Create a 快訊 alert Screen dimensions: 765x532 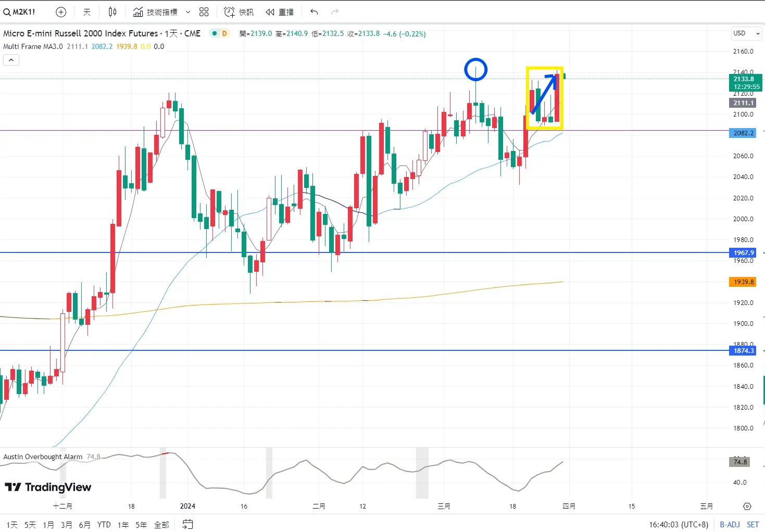pos(239,12)
